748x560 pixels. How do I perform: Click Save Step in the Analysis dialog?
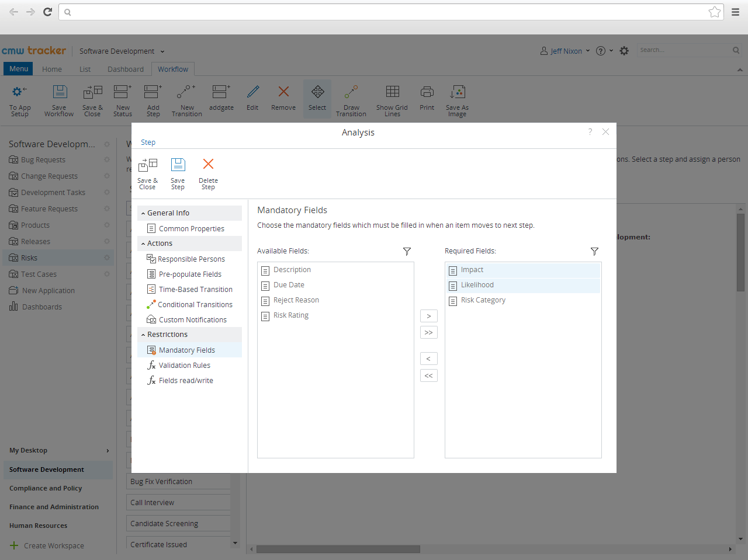[x=178, y=172]
